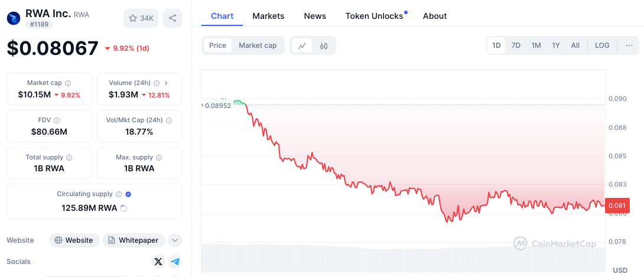Open the X (Twitter) social link
644x277 pixels.
158,262
